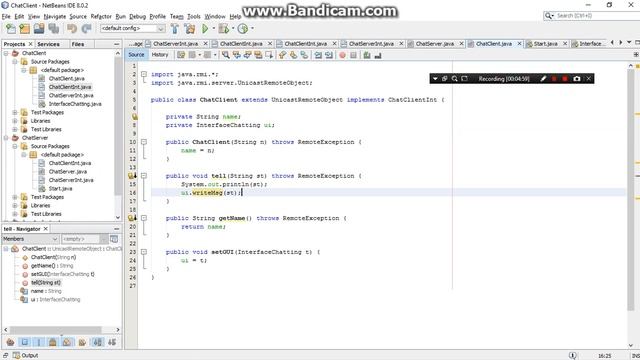Image resolution: width=640 pixels, height=360 pixels.
Task: Click the Source view button
Action: (x=136, y=55)
